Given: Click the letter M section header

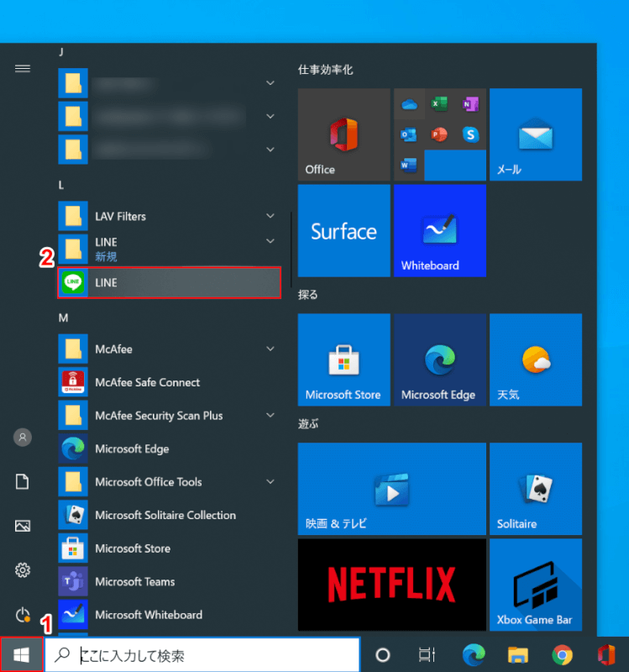Looking at the screenshot, I should coord(63,318).
